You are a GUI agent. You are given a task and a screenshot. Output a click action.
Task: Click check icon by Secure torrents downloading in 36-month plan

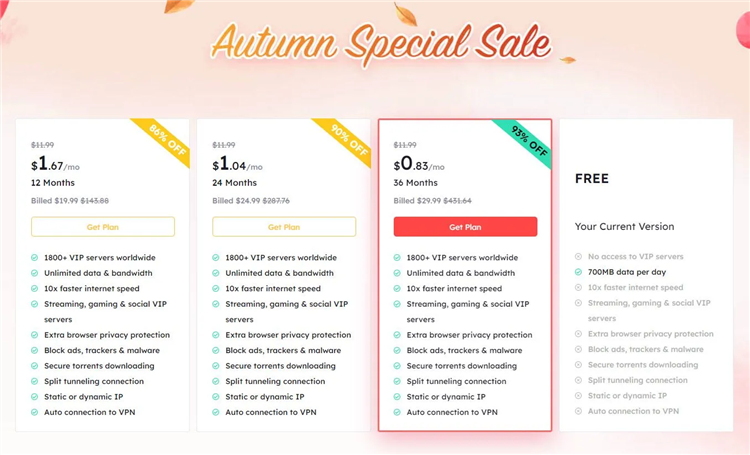pyautogui.click(x=397, y=366)
